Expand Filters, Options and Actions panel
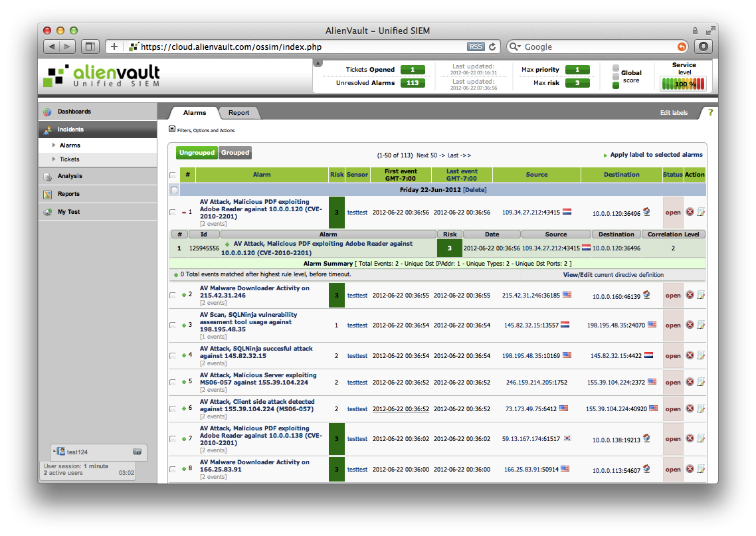This screenshot has width=756, height=536. [x=172, y=129]
